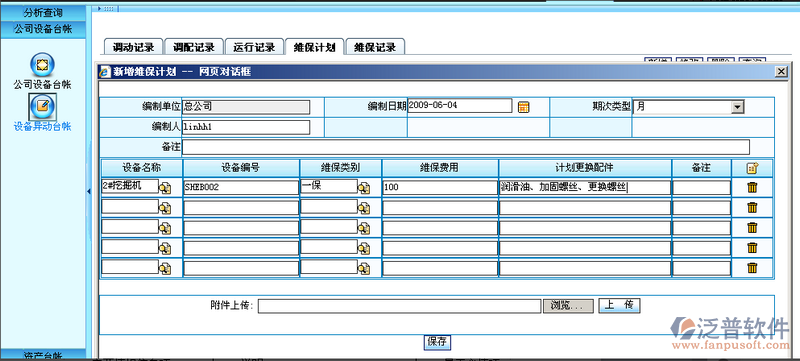
Task: Click trash icon on the last table row
Action: (752, 268)
